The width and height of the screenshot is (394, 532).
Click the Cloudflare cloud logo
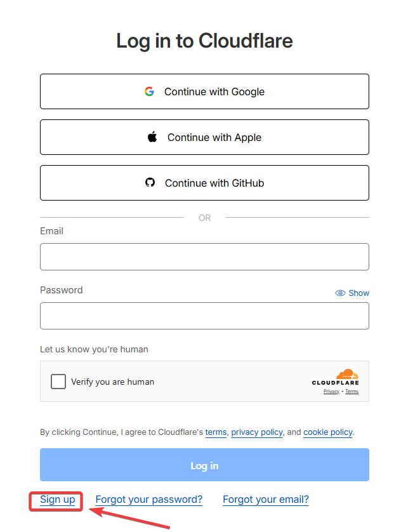346,375
